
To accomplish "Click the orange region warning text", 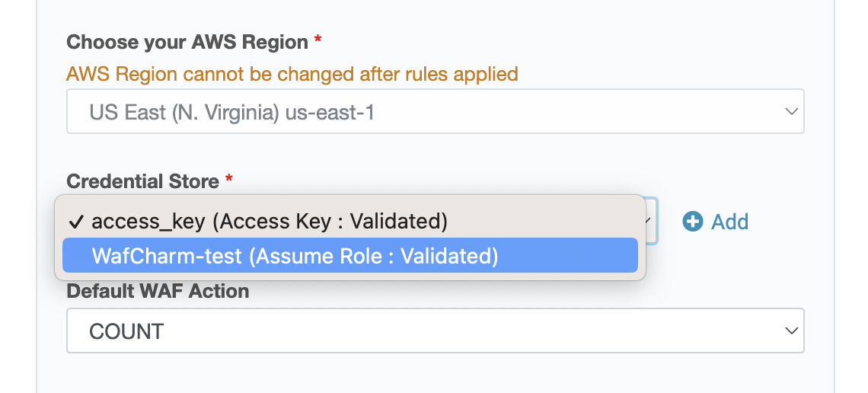I will 292,74.
